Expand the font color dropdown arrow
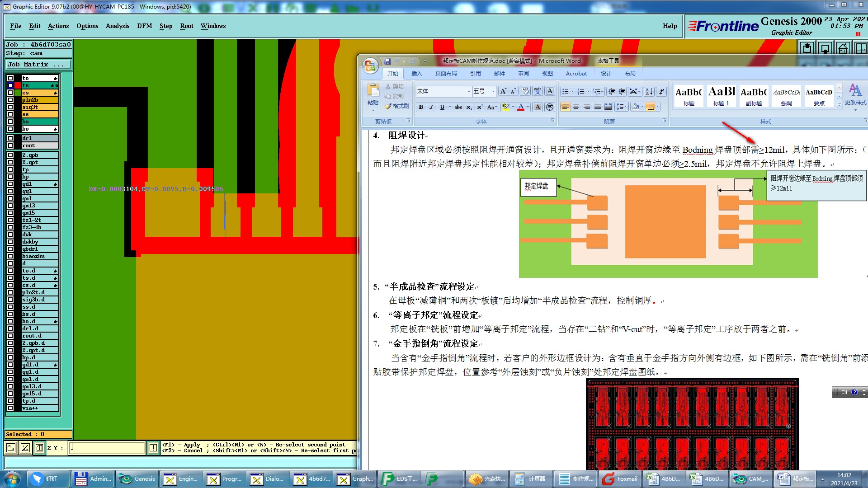The height and width of the screenshot is (488, 868). coord(528,107)
